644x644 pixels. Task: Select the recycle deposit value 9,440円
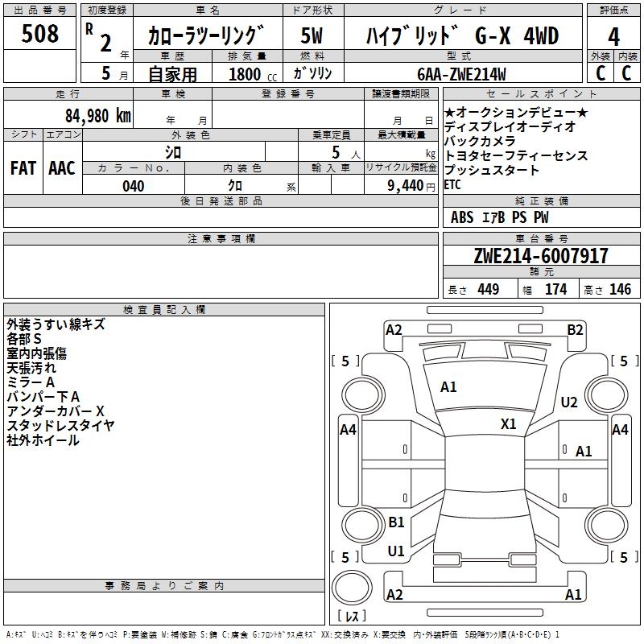(x=400, y=186)
